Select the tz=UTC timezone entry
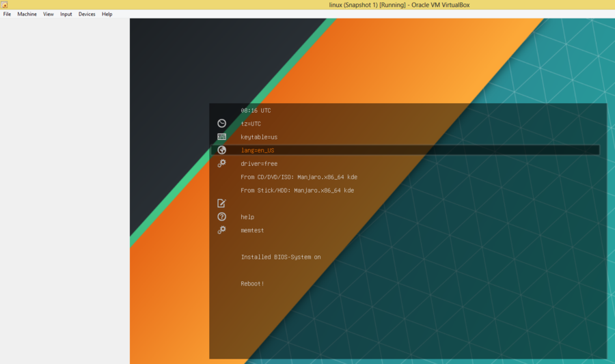Screen dimensions: 615x364 coord(251,124)
